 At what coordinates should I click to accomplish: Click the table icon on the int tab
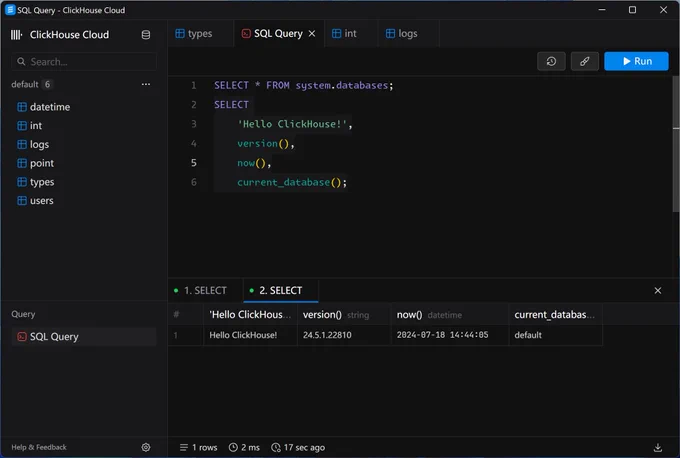click(x=336, y=33)
